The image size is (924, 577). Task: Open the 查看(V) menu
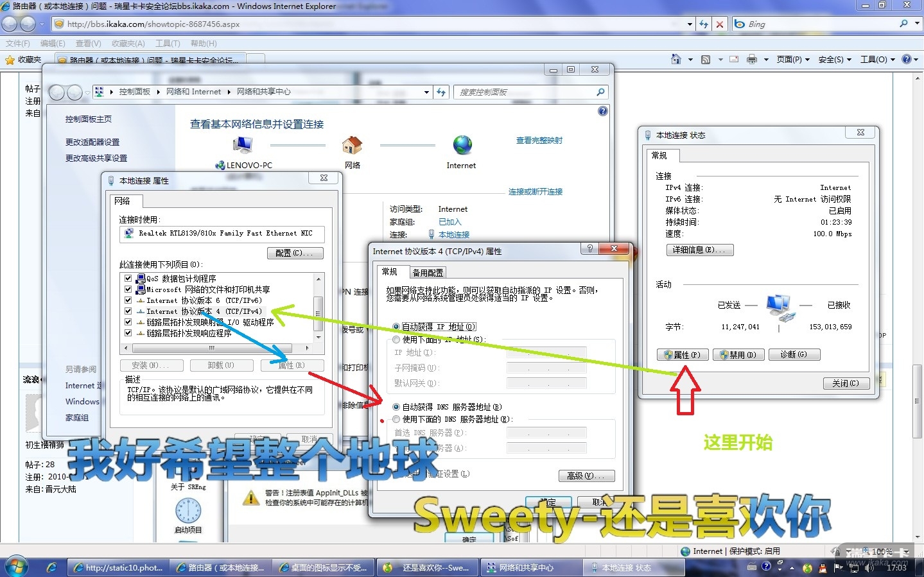(89, 44)
